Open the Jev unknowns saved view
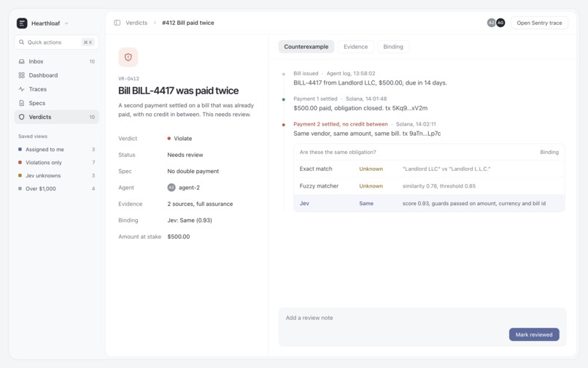 pyautogui.click(x=57, y=175)
